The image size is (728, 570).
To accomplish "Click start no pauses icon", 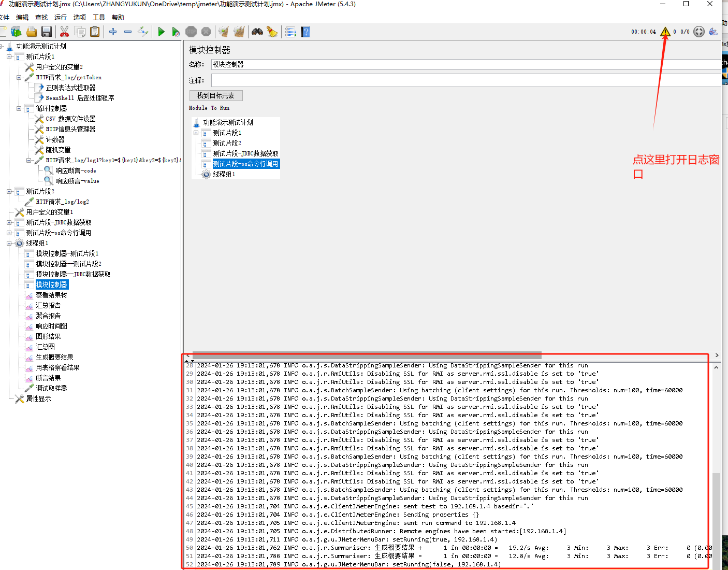I will (176, 32).
